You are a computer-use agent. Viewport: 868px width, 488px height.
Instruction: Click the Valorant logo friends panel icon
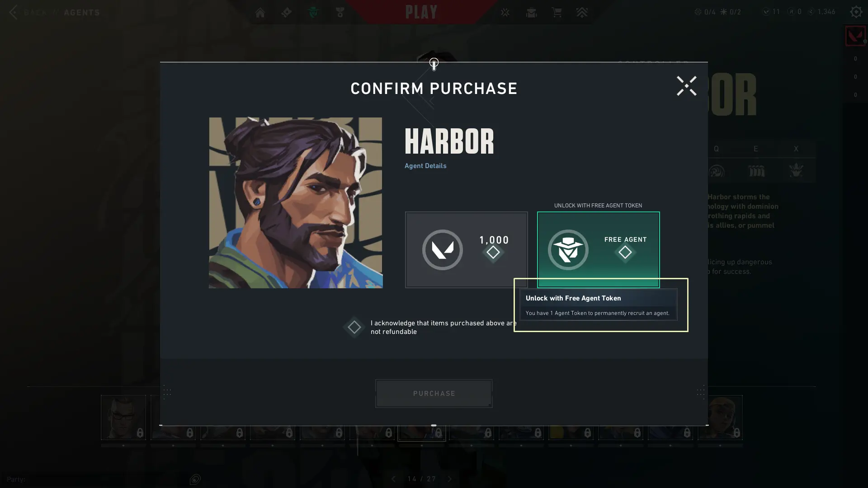coord(855,36)
